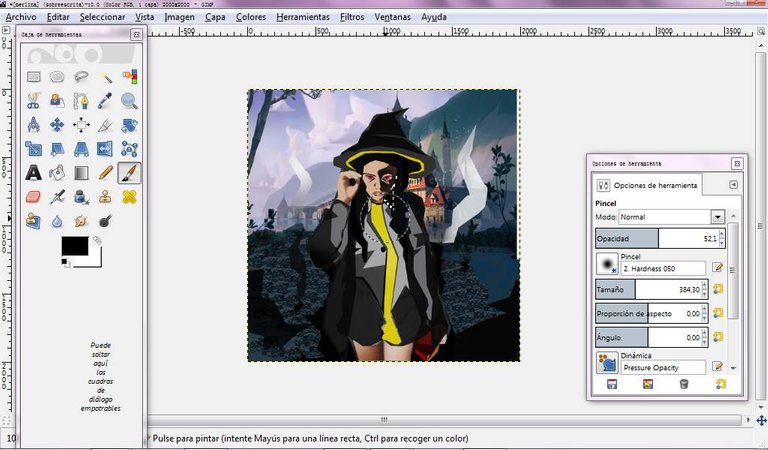Screen dimensions: 768x450
Task: Click the brush name field 2. Hardness 050
Action: pos(663,268)
